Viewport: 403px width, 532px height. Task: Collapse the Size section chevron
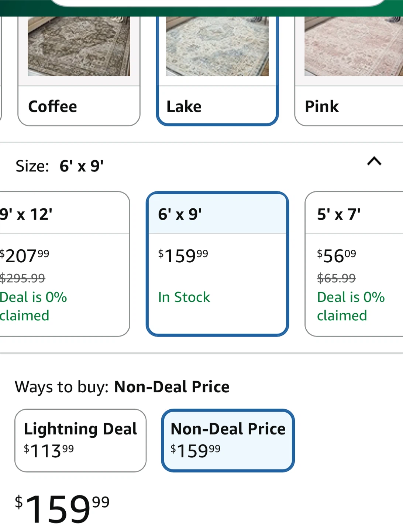(x=374, y=161)
